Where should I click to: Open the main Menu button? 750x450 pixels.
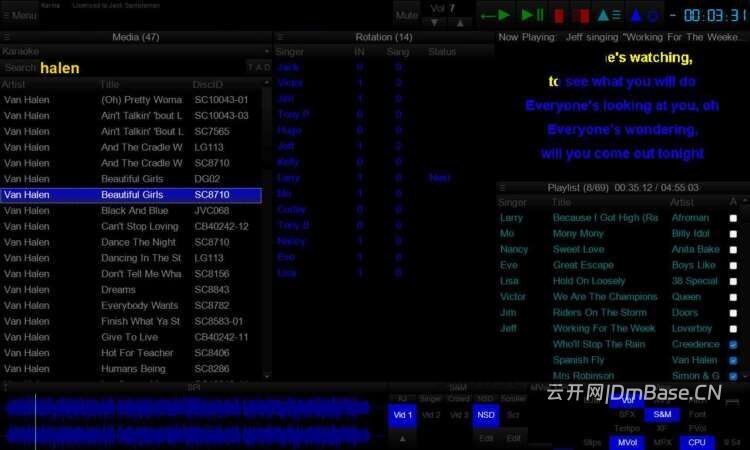20,15
